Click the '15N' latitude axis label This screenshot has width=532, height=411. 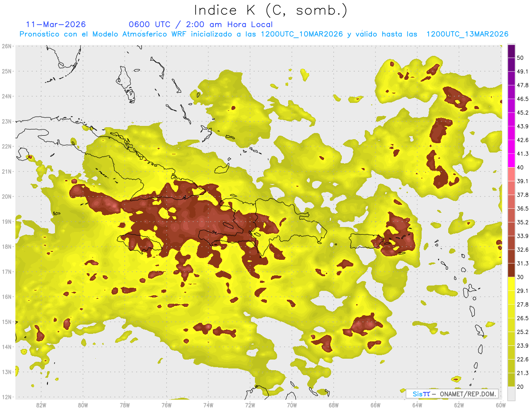7,321
